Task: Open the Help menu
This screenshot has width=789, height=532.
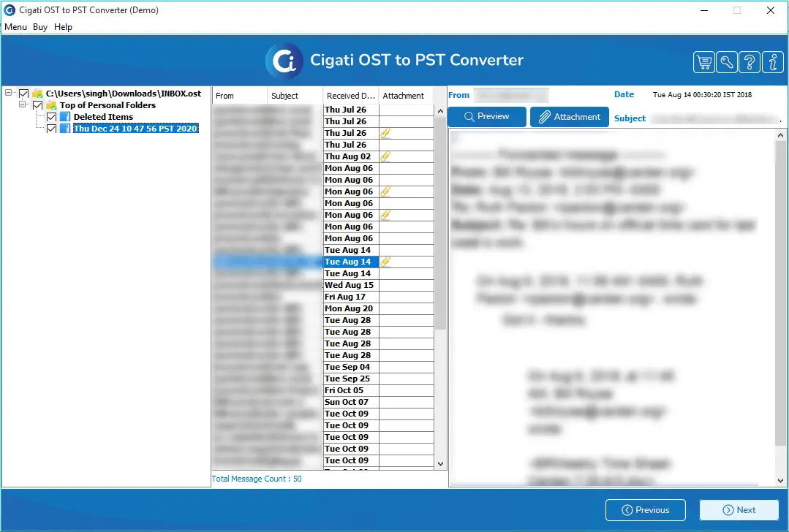Action: pyautogui.click(x=64, y=26)
